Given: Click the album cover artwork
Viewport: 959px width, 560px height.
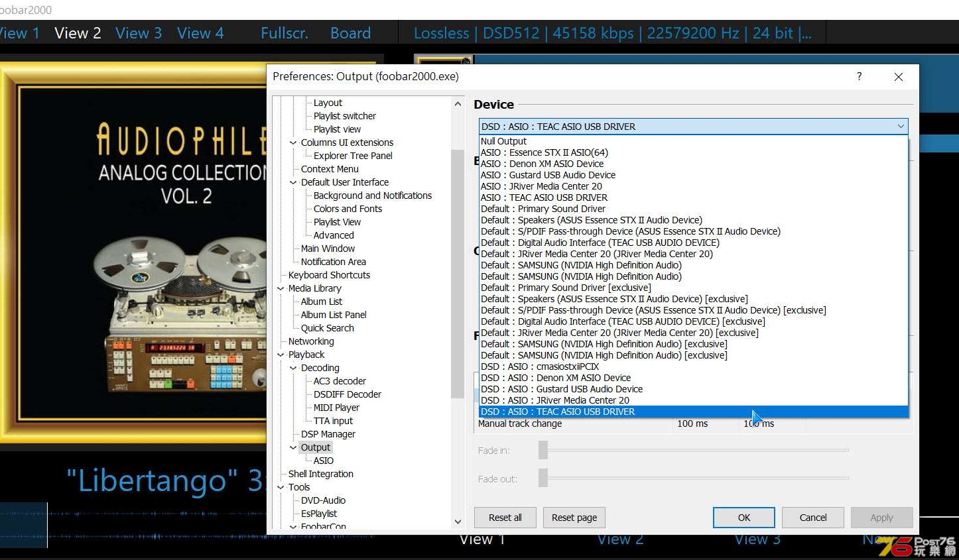Looking at the screenshot, I should pyautogui.click(x=133, y=252).
